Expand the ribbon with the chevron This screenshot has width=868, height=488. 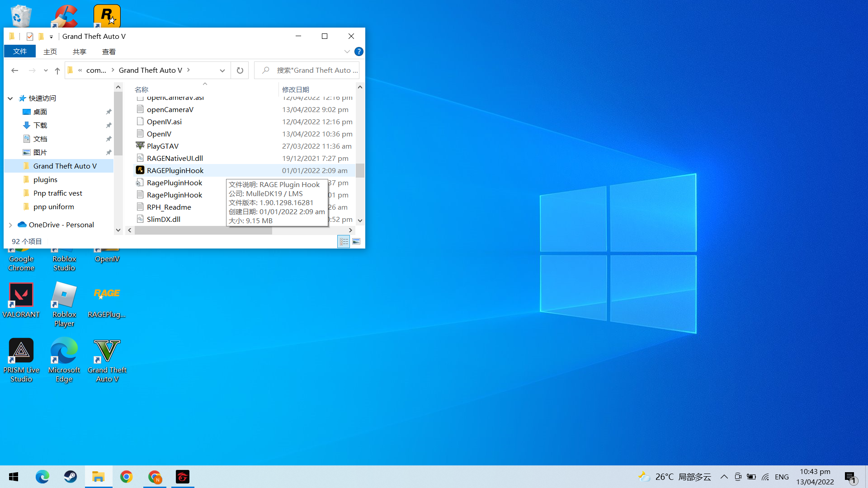click(347, 52)
